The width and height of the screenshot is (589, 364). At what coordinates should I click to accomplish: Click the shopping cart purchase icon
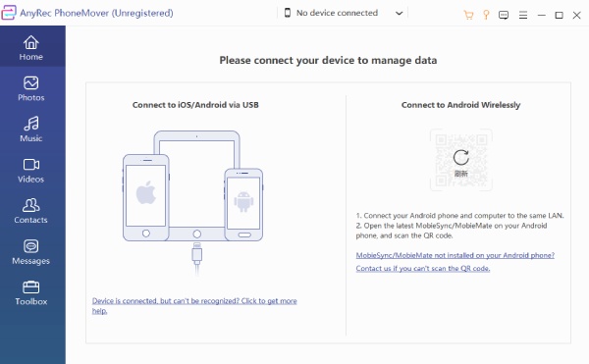point(468,15)
